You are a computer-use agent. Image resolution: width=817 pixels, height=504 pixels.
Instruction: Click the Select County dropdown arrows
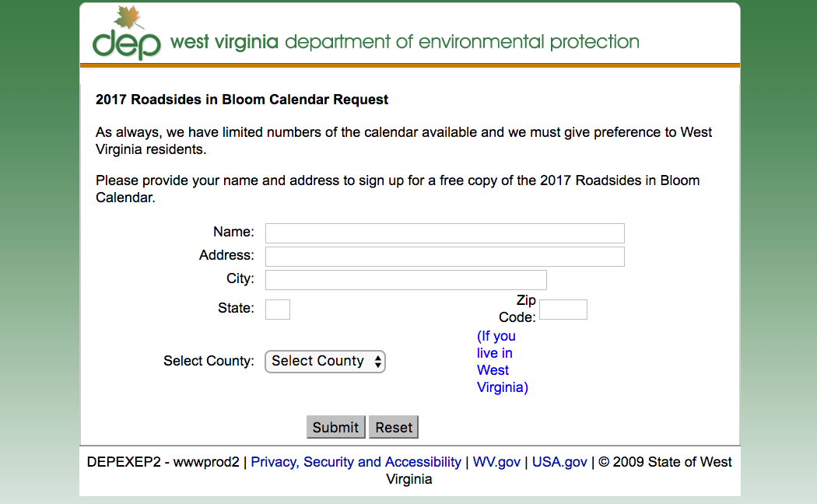[377, 362]
